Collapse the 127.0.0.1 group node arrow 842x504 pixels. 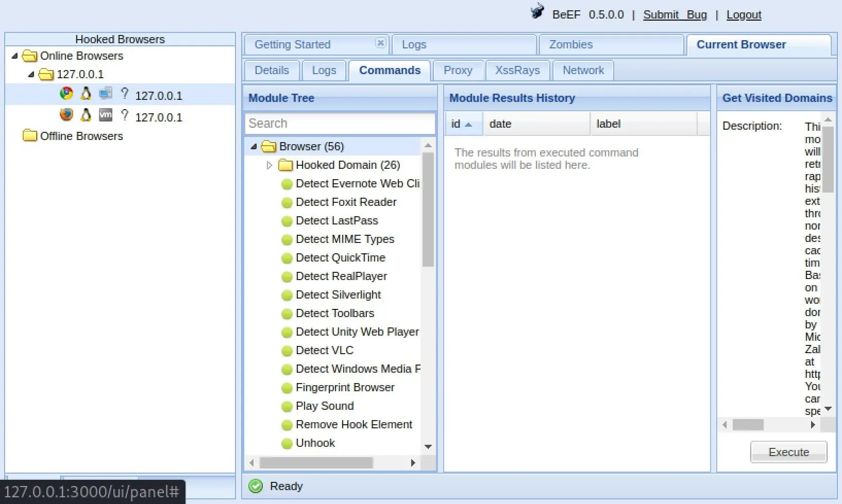(31, 74)
